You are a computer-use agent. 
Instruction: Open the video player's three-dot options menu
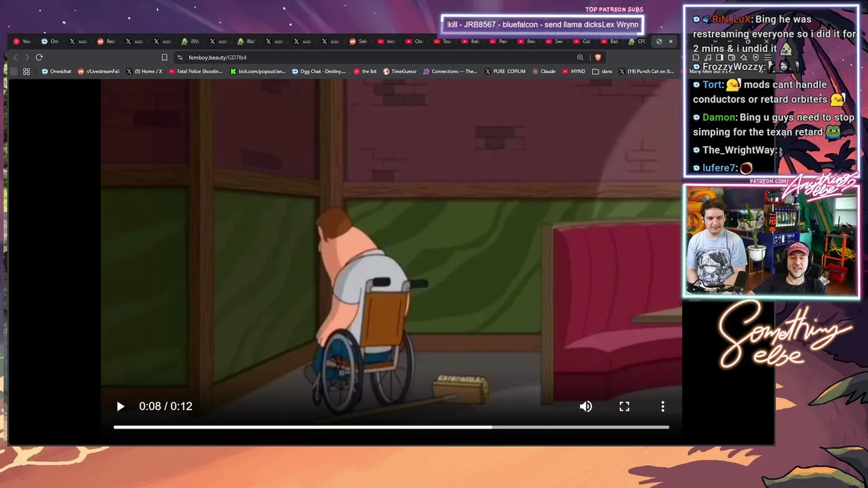(x=663, y=406)
